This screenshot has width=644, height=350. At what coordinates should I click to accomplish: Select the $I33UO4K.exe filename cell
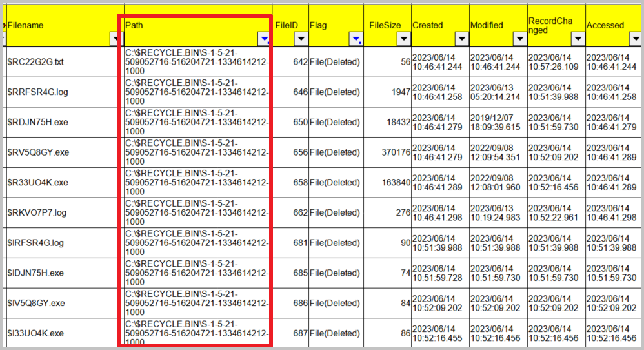point(65,333)
